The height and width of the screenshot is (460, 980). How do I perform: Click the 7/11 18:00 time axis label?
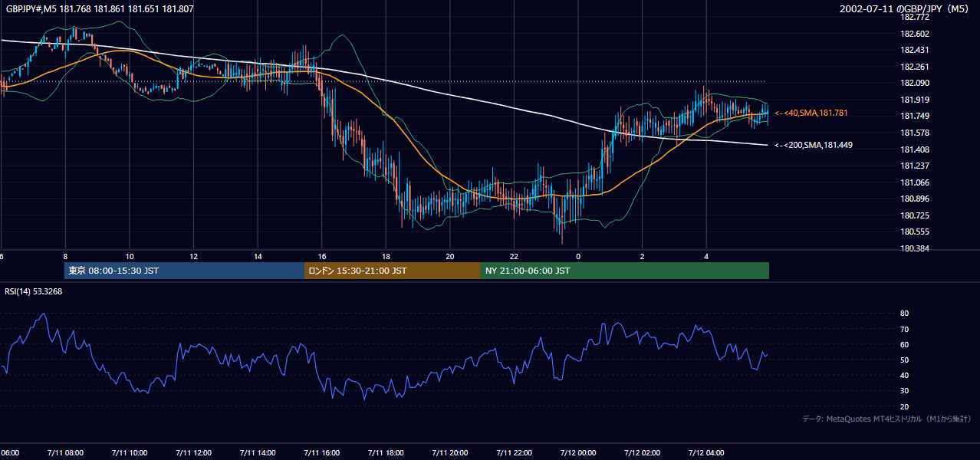(x=386, y=452)
